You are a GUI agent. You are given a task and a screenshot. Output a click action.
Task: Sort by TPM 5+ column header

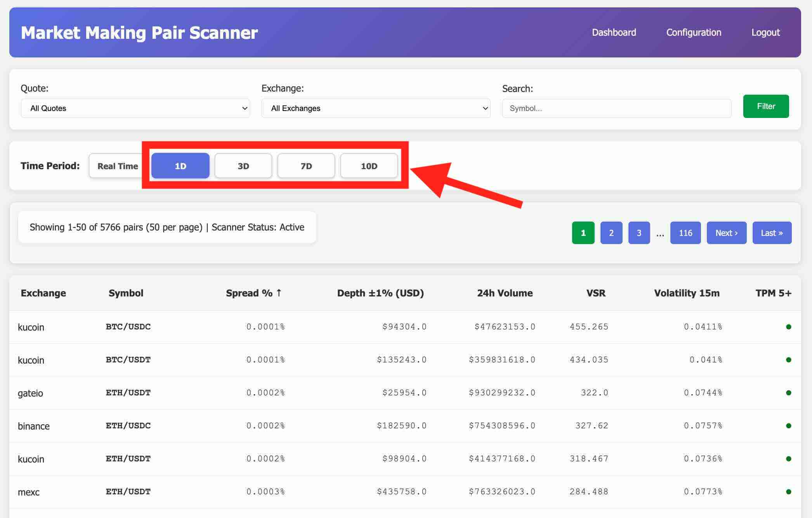pos(773,293)
